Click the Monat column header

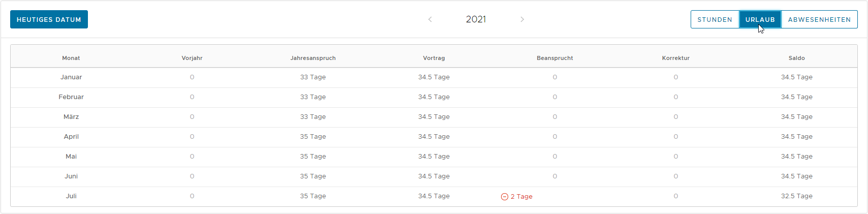pyautogui.click(x=71, y=58)
